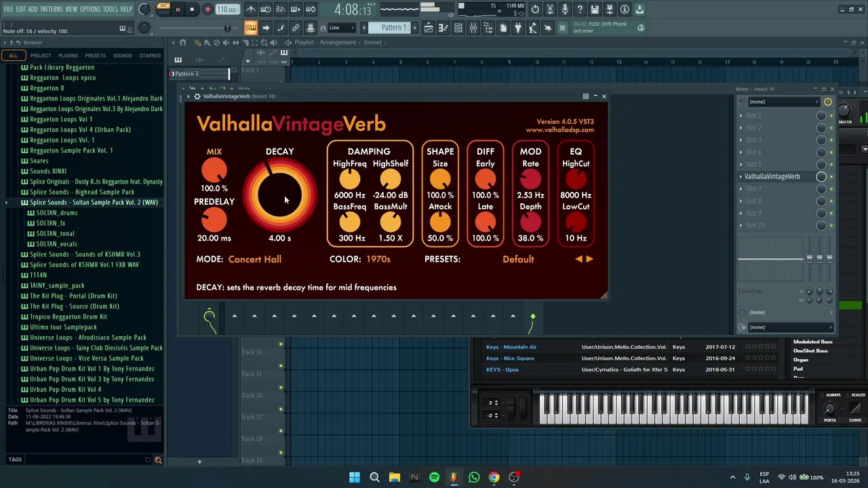Click the multilink to controllers icon

pos(296,28)
